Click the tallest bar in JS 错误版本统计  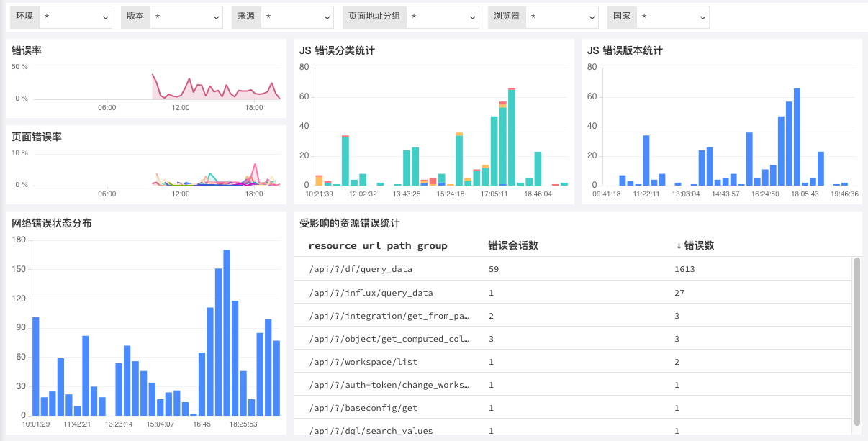click(x=797, y=137)
